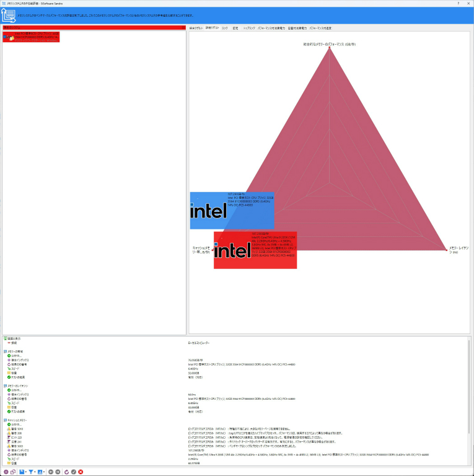This screenshot has height=476, width=474.
Task: Click the question mark help button in title bar
Action: (459, 3)
